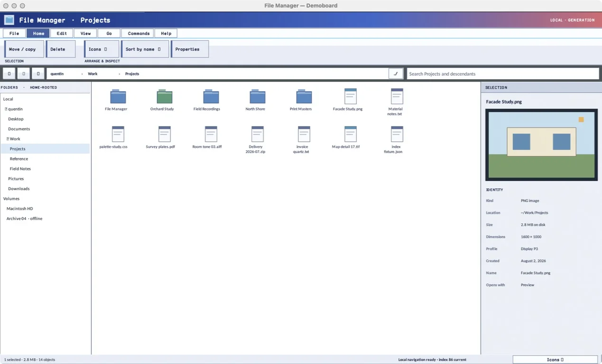This screenshot has width=602, height=364.
Task: Click the palette-study.css file icon
Action: coord(118,134)
